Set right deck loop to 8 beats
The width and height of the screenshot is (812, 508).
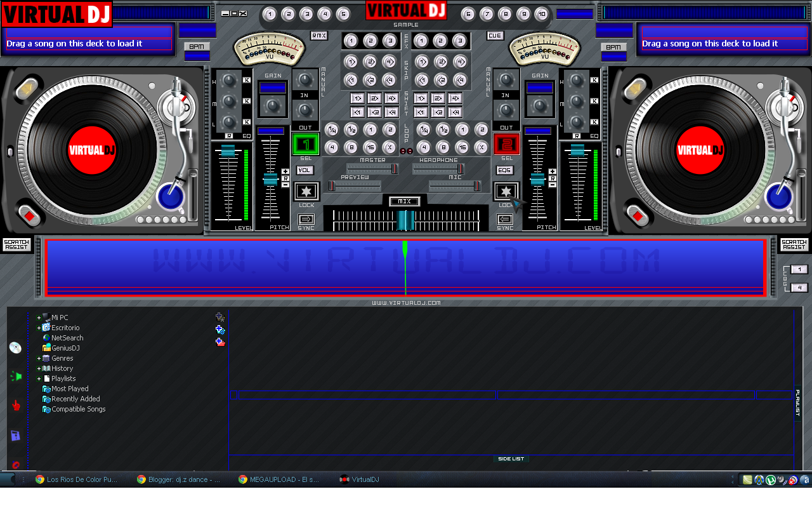tap(443, 147)
